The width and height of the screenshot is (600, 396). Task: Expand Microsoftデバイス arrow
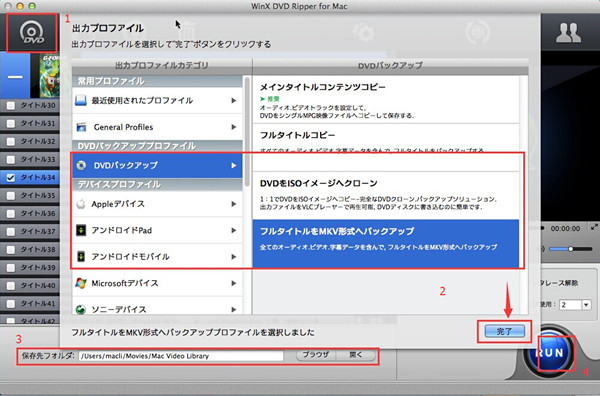(233, 283)
